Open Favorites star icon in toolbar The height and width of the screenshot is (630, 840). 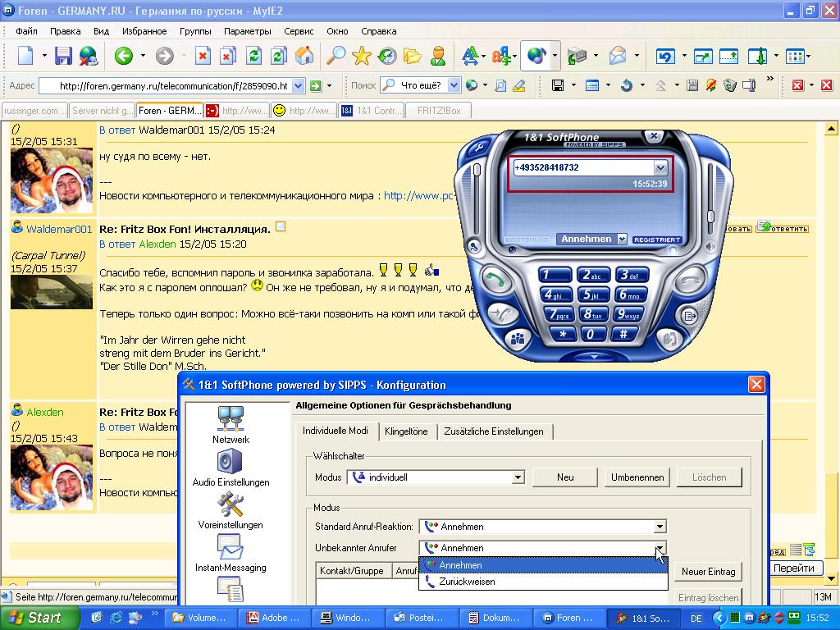pyautogui.click(x=362, y=55)
